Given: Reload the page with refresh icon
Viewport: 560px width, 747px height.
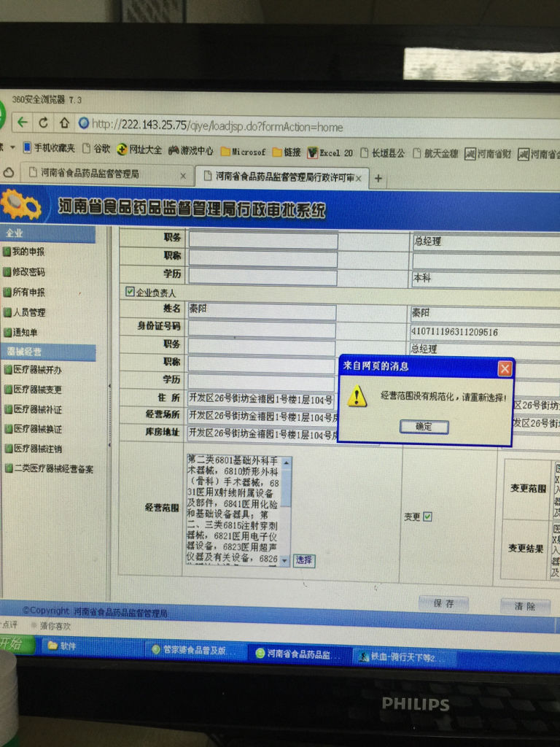Looking at the screenshot, I should click(x=43, y=123).
